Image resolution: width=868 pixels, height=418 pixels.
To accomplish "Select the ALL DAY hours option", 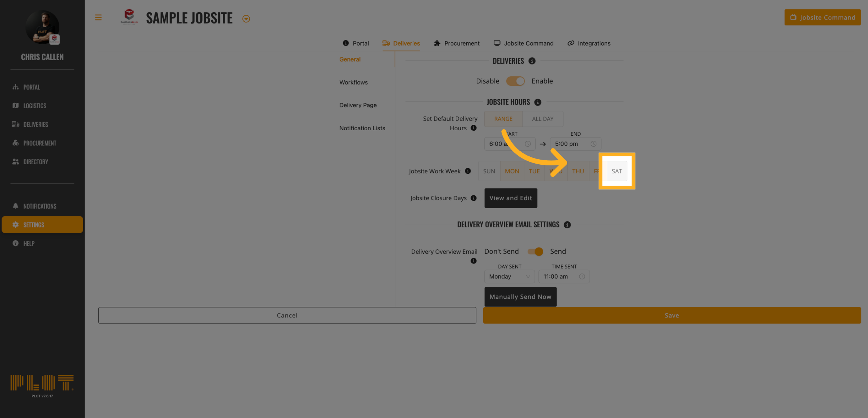I will point(542,119).
